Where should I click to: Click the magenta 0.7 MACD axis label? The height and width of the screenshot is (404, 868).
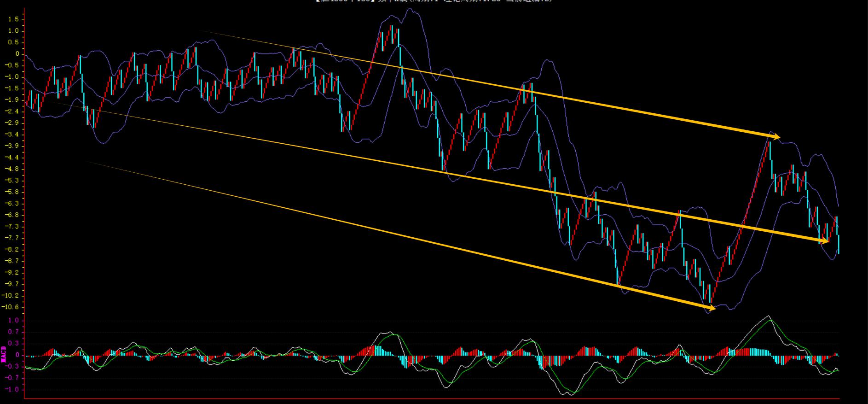coord(14,332)
